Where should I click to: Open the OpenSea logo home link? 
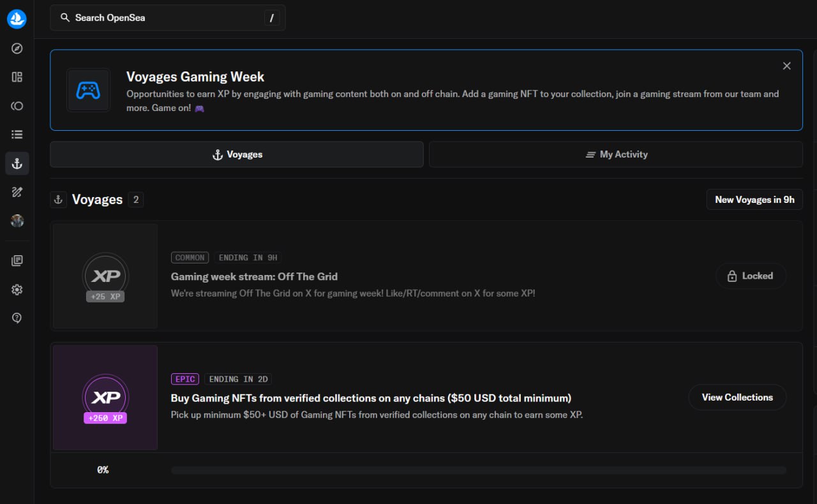click(x=17, y=19)
